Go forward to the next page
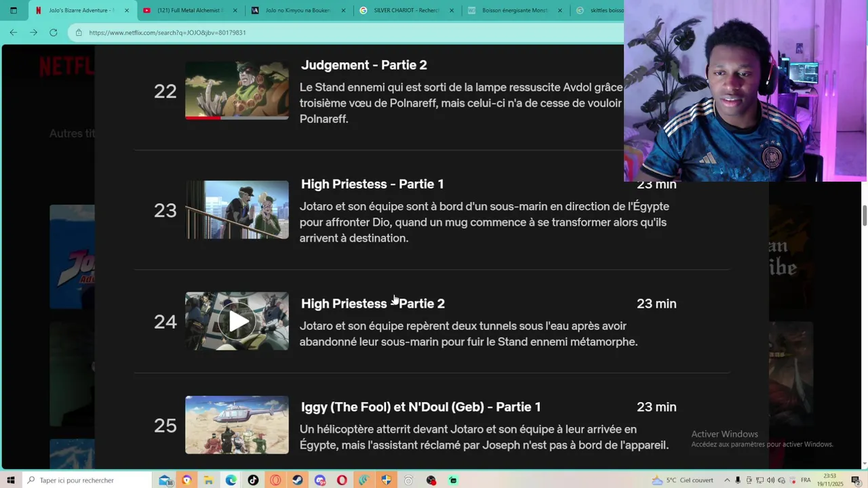 [33, 33]
